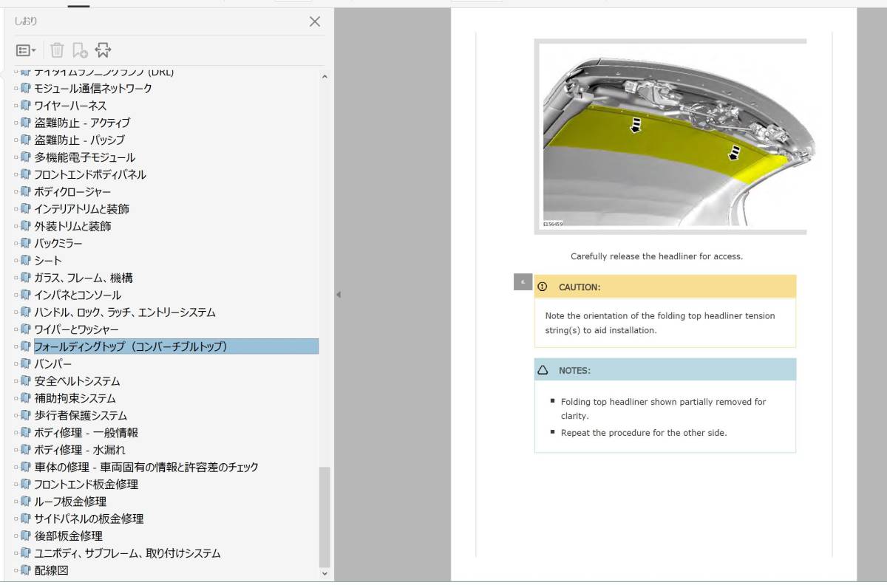Close the しおり panel
887x588 pixels.
(x=314, y=21)
